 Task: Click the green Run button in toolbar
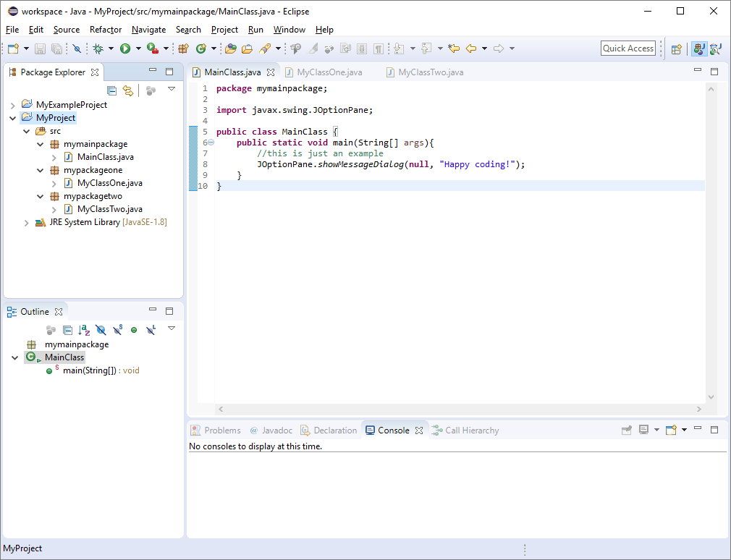click(x=125, y=48)
